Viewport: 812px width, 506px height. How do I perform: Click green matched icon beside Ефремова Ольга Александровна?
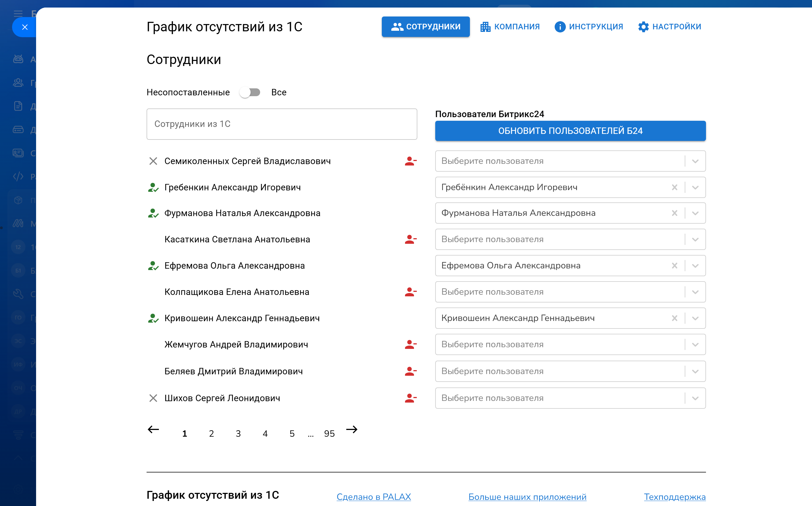pos(153,266)
